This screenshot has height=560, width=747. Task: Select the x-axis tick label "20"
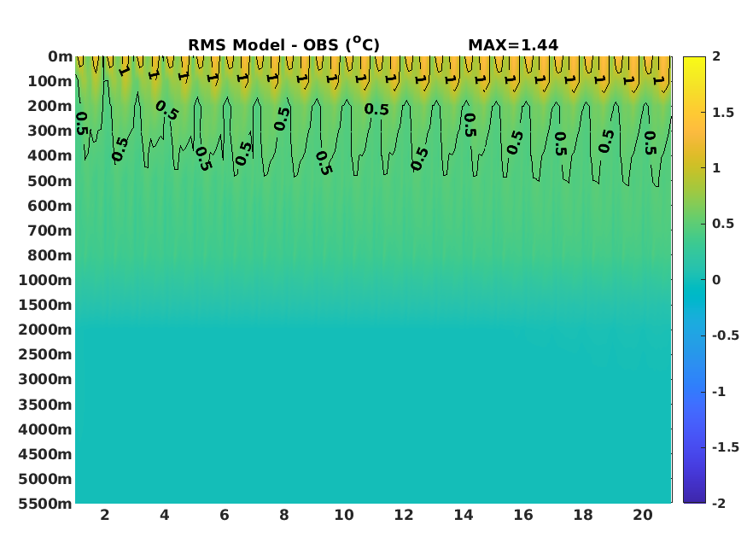point(643,516)
